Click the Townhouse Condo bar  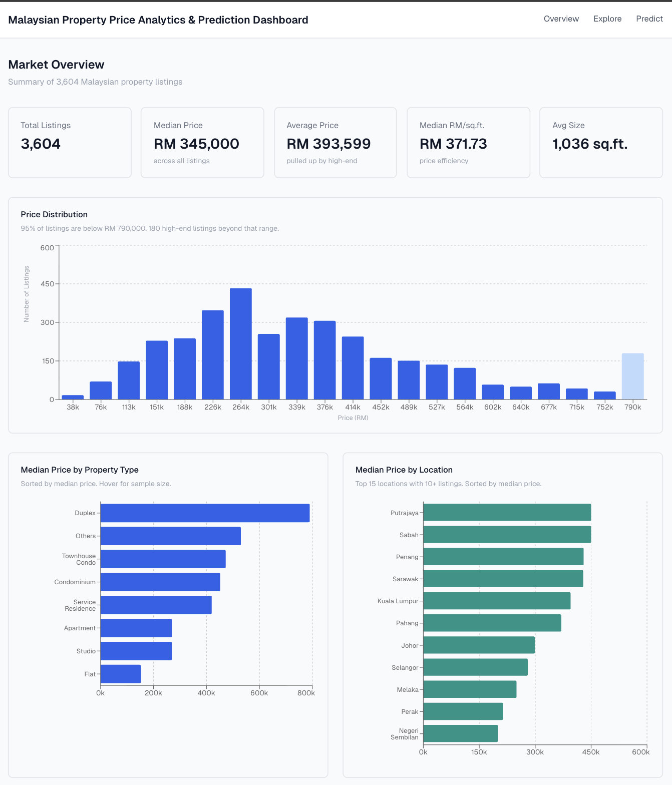[163, 559]
